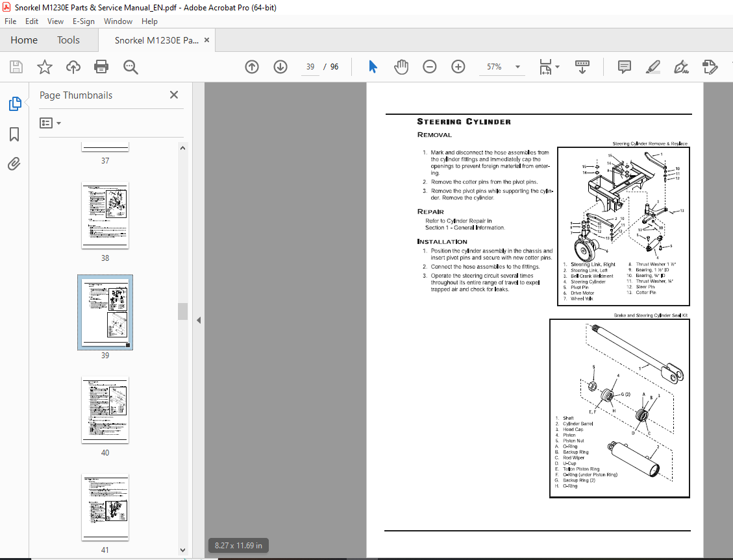
Task: Add document to starred favorites
Action: [44, 67]
